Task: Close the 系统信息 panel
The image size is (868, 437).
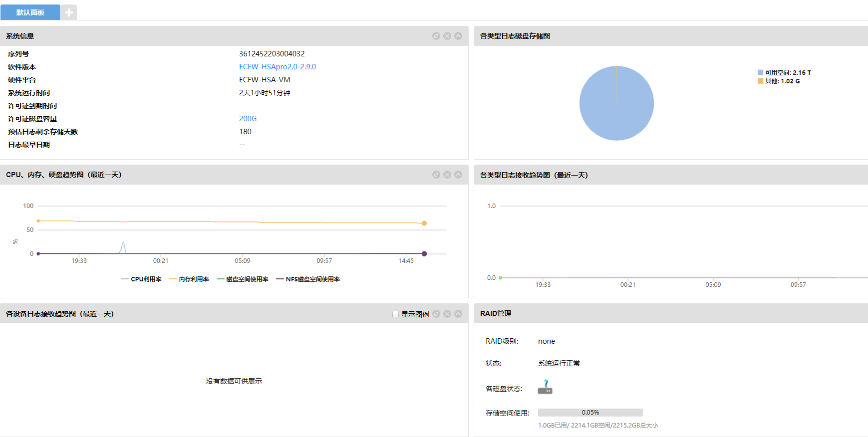Action: click(447, 36)
